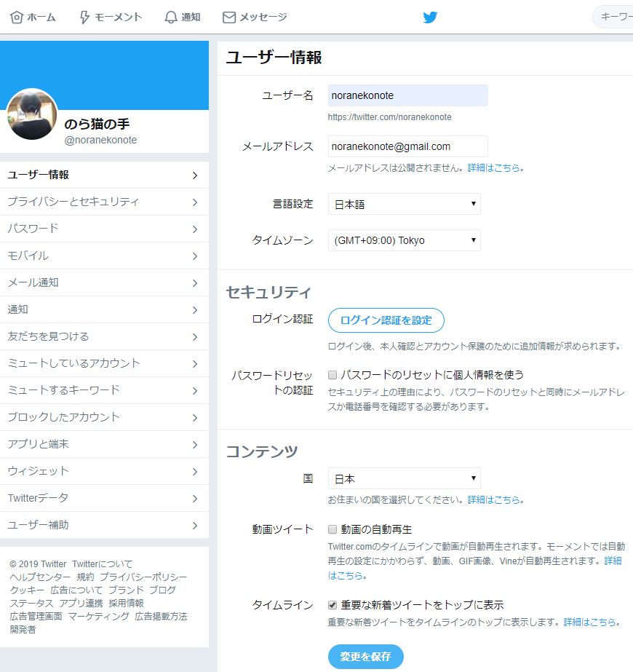Image resolution: width=633 pixels, height=672 pixels.
Task: Click ブランド footer link
Action: pyautogui.click(x=127, y=590)
